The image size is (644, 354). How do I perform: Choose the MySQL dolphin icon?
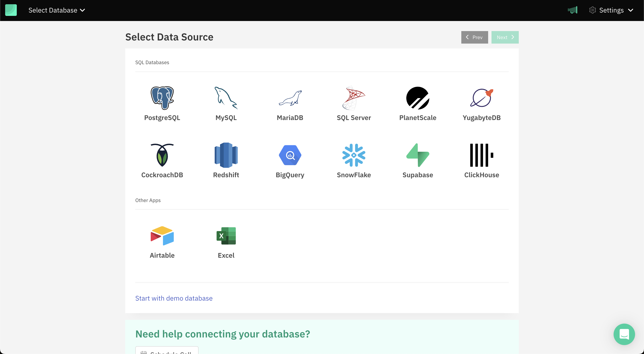pyautogui.click(x=226, y=98)
